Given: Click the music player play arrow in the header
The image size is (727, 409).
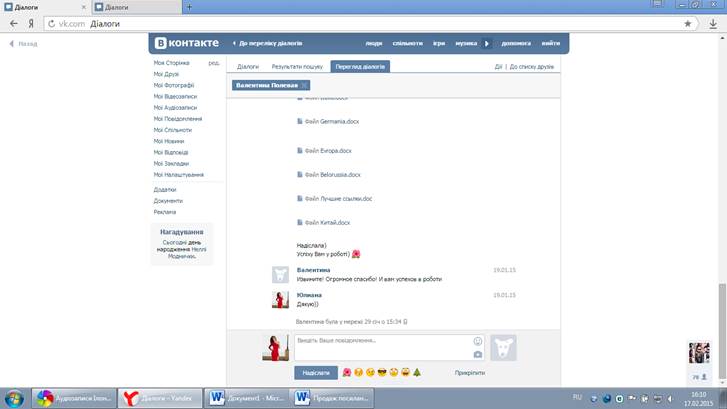Looking at the screenshot, I should click(486, 44).
